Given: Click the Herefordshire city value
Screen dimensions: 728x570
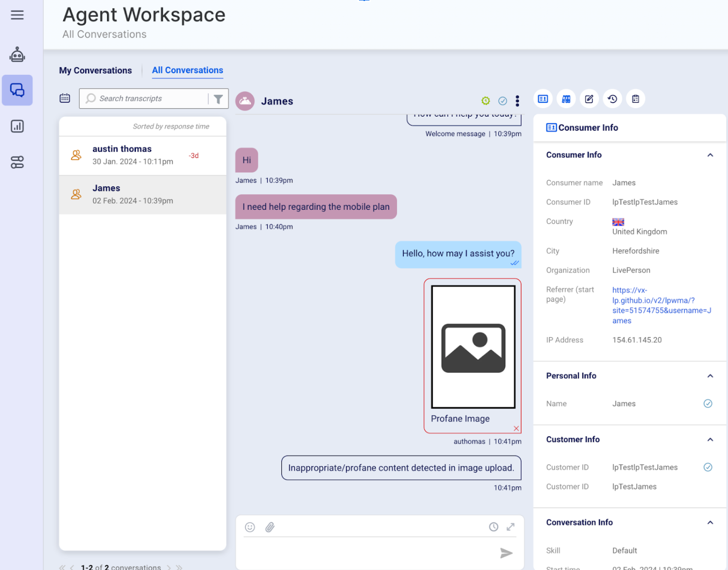Looking at the screenshot, I should [636, 251].
